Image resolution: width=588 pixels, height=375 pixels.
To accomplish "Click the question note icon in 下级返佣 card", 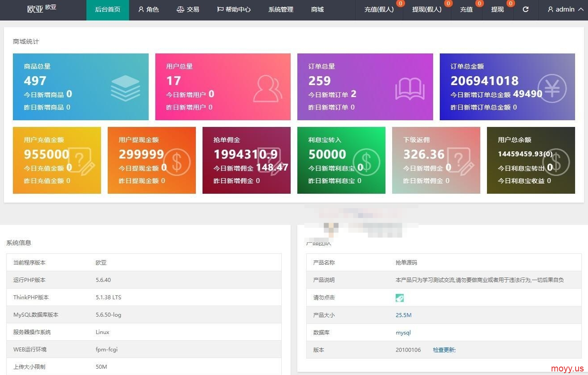I will point(461,162).
